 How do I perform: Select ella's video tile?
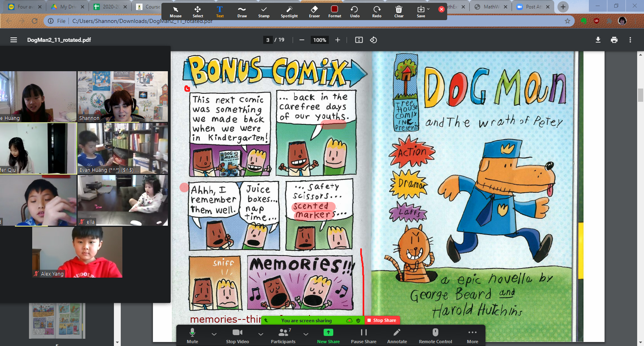coord(123,200)
